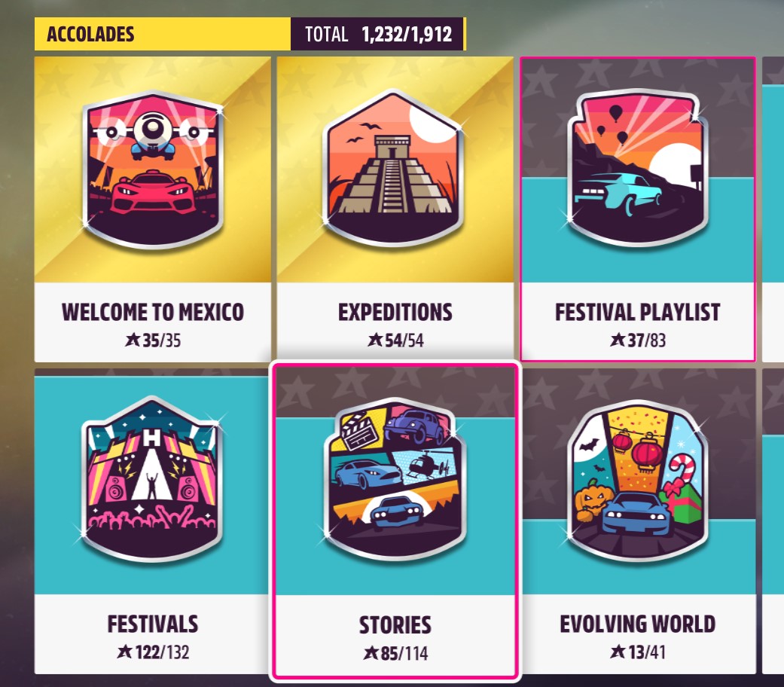The width and height of the screenshot is (784, 687).
Task: Select the Stories comic-panel badge icon
Action: 395,479
